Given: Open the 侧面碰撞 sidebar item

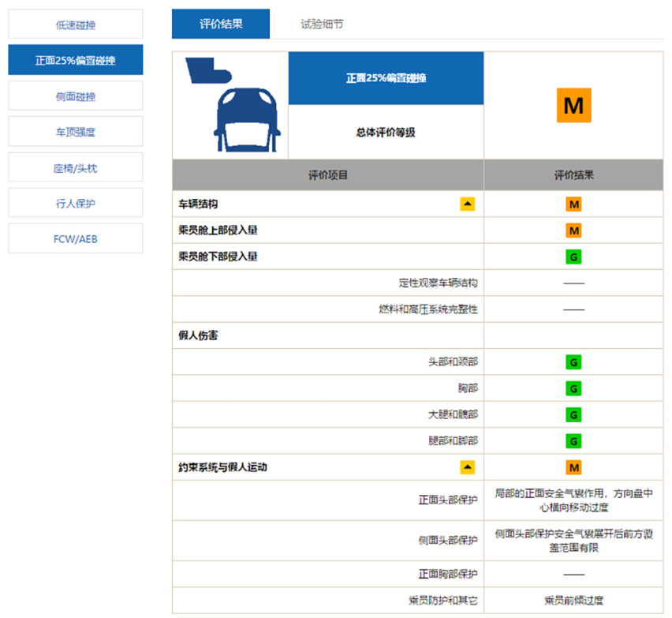Looking at the screenshot, I should pyautogui.click(x=76, y=96).
